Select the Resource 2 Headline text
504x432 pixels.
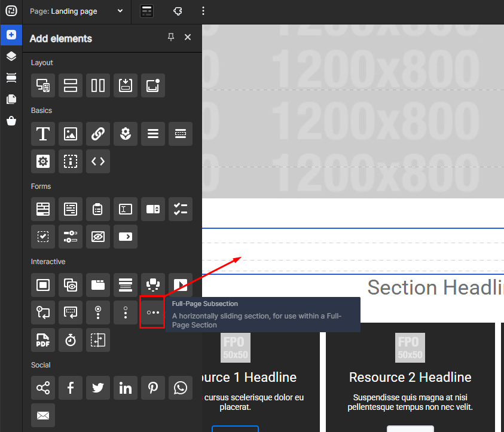[410, 377]
